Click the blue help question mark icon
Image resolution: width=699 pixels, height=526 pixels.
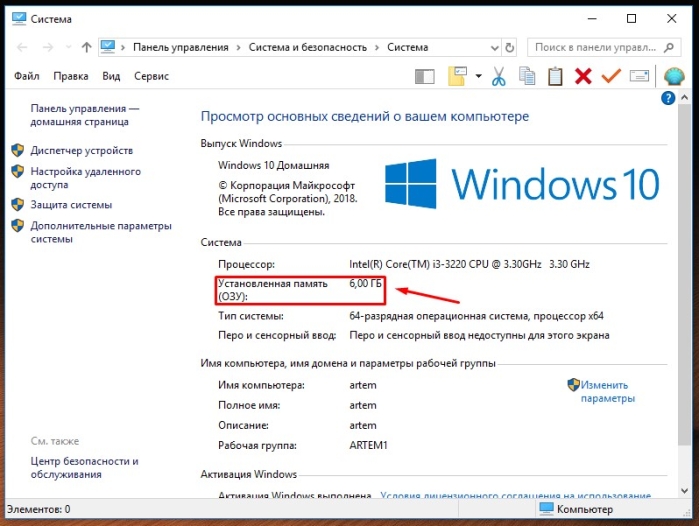(x=668, y=98)
